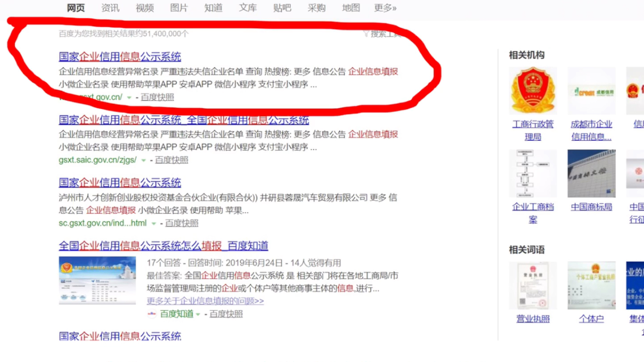Expand the 更多» tab menu

(386, 8)
